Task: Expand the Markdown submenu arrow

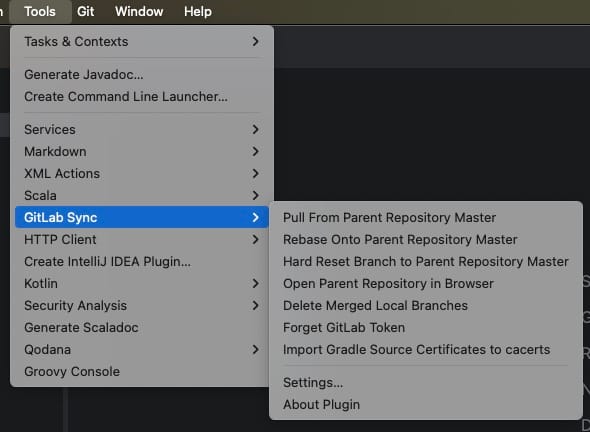Action: [x=255, y=152]
